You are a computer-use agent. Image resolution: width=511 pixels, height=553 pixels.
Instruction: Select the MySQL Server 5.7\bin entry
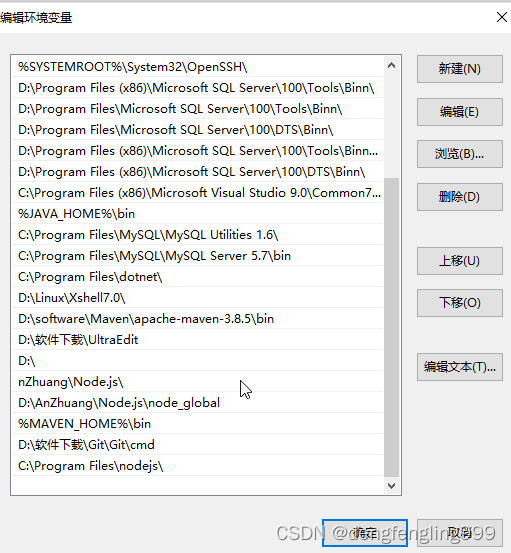[197, 256]
